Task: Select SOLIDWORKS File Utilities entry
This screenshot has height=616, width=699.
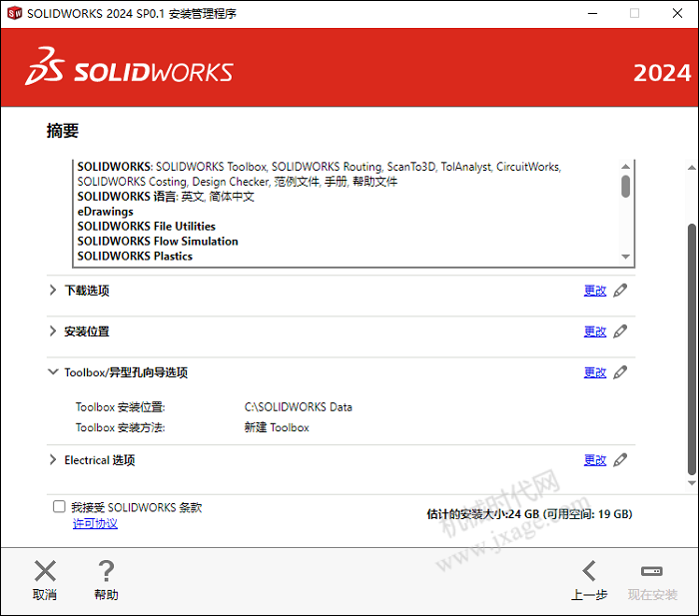Action: (146, 227)
